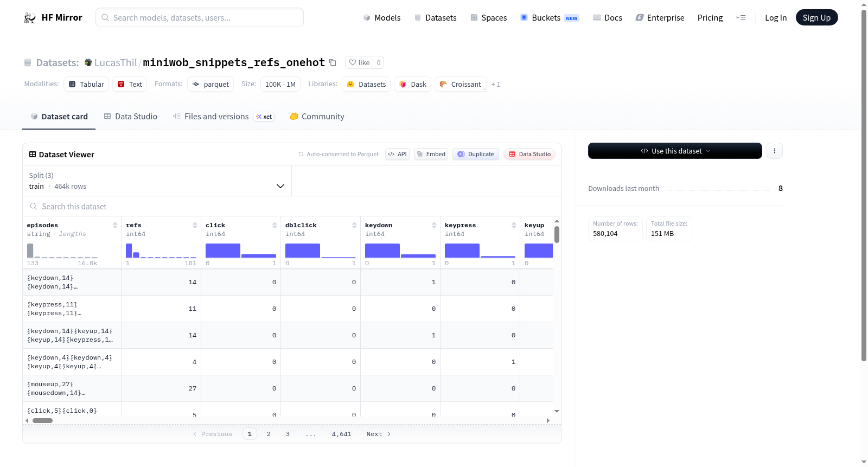The height and width of the screenshot is (467, 868).
Task: Open the Split train dropdown
Action: 157,181
